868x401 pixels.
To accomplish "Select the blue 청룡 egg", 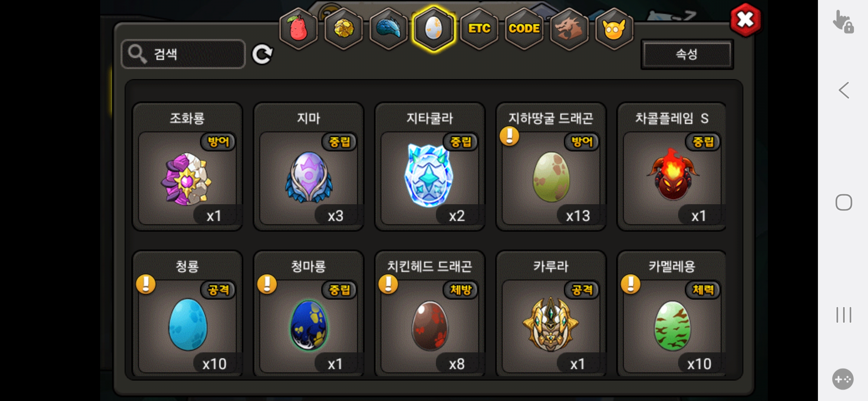I will pos(187,314).
